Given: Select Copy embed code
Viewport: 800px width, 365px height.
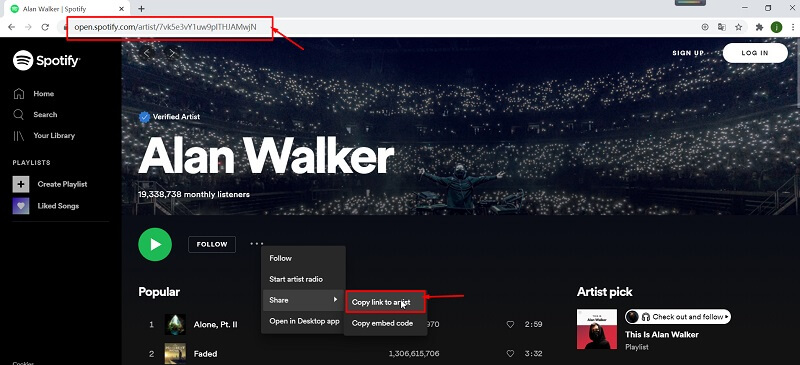Looking at the screenshot, I should tap(385, 323).
